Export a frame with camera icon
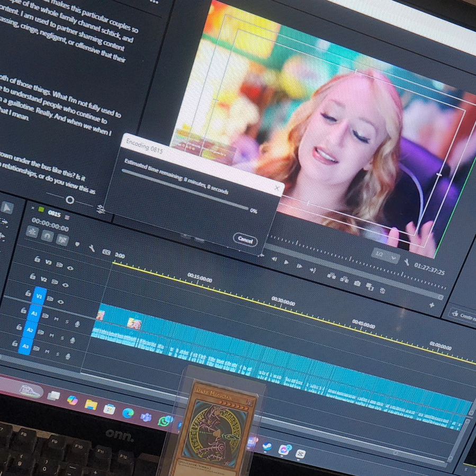Screen dimensions: 476x476 click(x=357, y=283)
